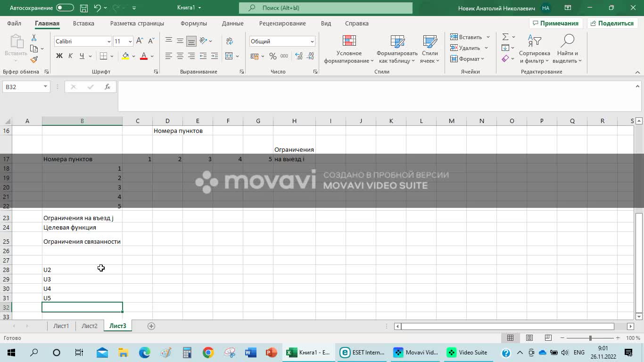The width and height of the screenshot is (644, 362).
Task: Toggle wrap text option
Action: click(230, 41)
